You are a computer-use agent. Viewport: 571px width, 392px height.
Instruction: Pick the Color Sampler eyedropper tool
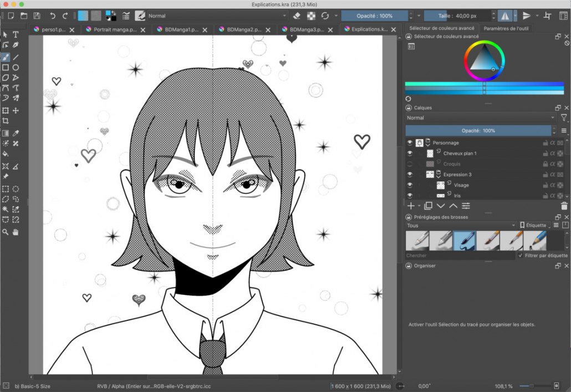(x=16, y=134)
